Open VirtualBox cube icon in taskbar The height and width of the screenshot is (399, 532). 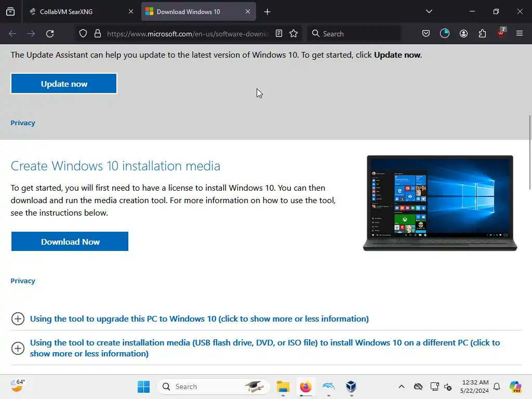click(351, 387)
